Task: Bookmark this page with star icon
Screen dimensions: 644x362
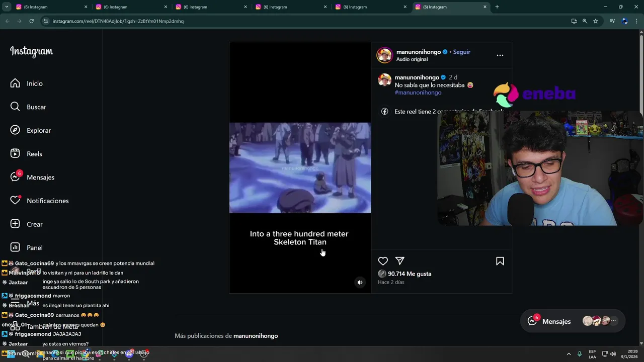Action: click(x=596, y=21)
